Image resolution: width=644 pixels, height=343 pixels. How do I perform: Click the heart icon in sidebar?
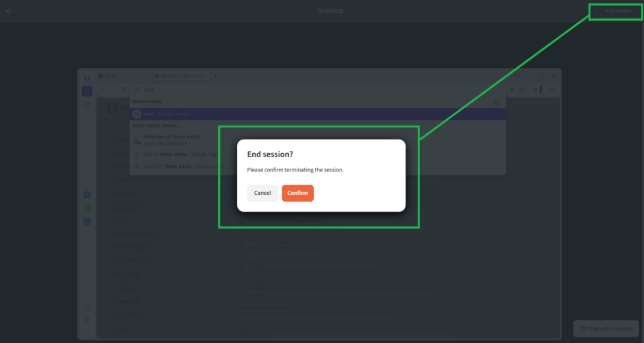point(87,308)
